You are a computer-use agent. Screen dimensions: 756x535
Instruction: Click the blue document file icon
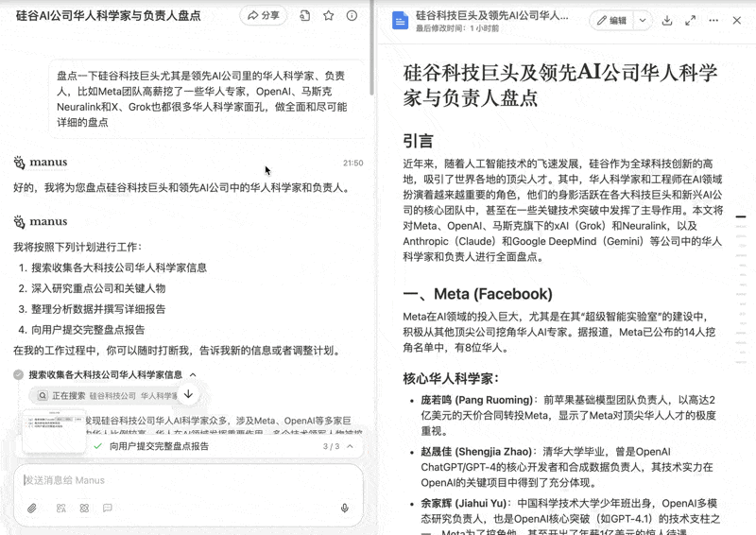[400, 20]
